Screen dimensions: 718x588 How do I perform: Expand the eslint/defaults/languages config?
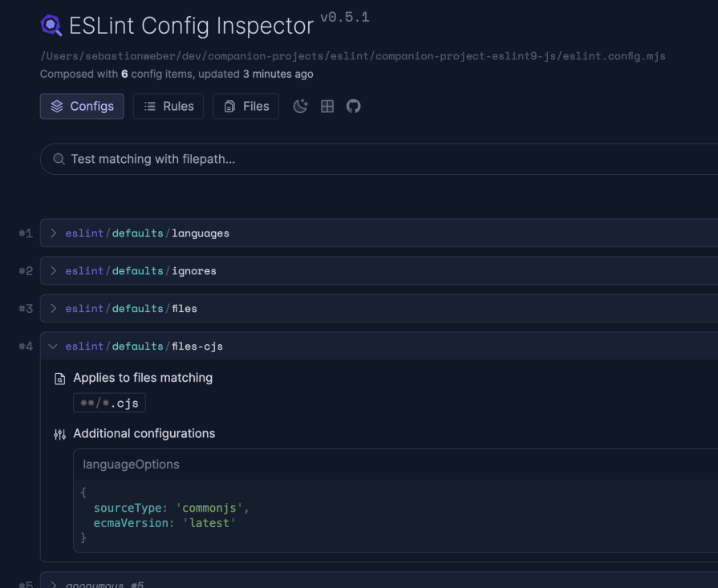(x=52, y=233)
